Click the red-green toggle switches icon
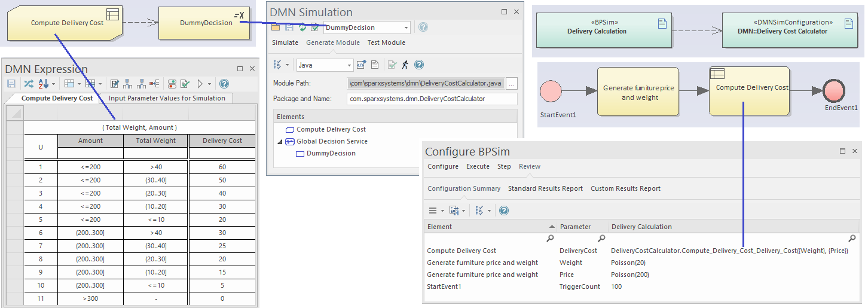Image resolution: width=868 pixels, height=308 pixels. [x=172, y=84]
